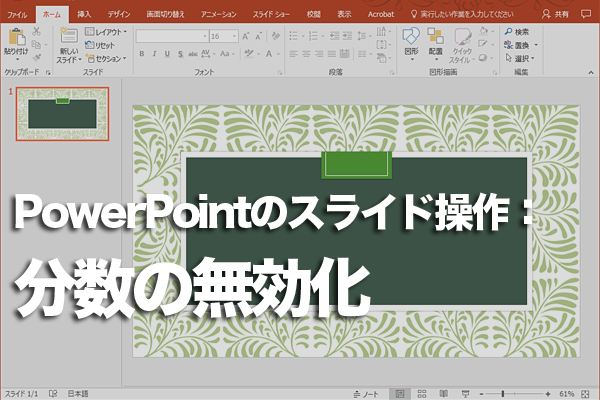
Task: Select slide 1 thumbnail in the panel
Action: [x=62, y=114]
